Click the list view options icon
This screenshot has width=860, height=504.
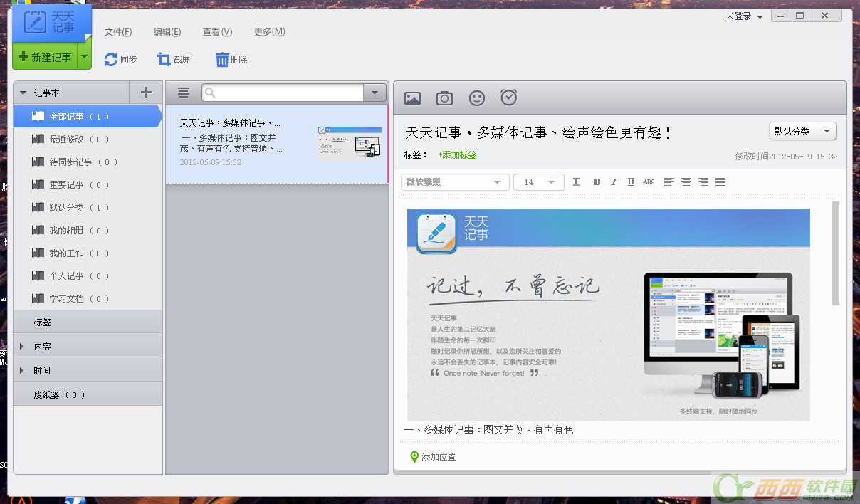point(184,93)
